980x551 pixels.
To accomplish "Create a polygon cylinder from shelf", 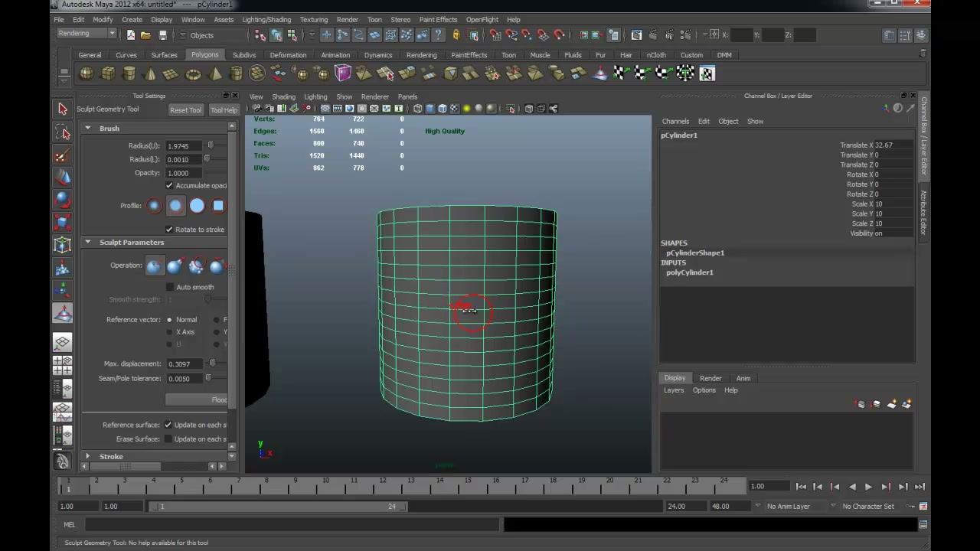I will coord(129,73).
